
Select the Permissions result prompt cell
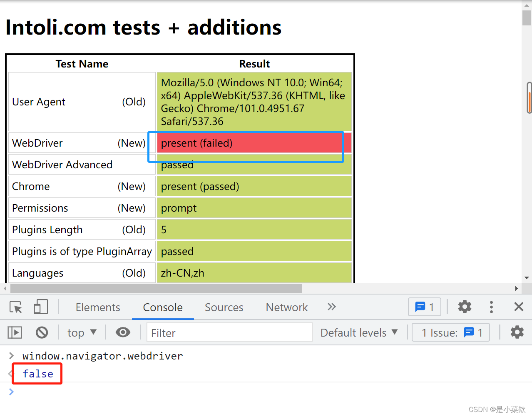[x=254, y=208]
